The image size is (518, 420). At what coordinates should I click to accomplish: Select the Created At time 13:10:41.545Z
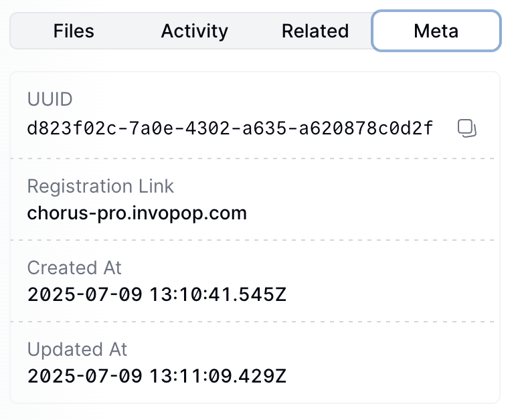tap(218, 294)
